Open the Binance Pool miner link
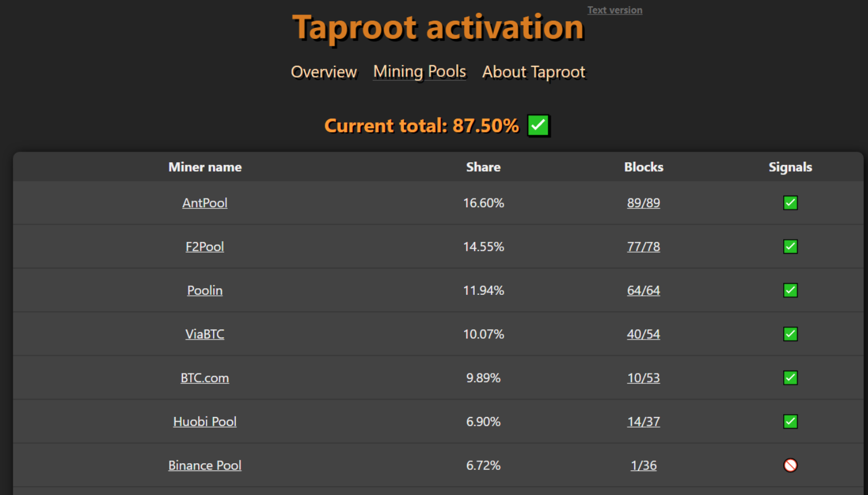Screen dimensions: 868x495 (205, 465)
